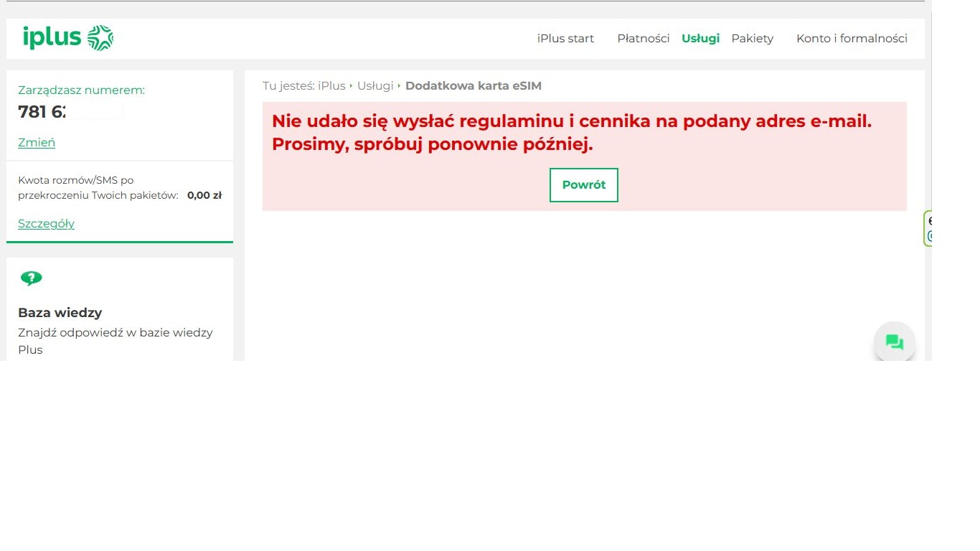The height and width of the screenshot is (551, 980).
Task: Open the Baza wiedzy heading
Action: coord(60,313)
